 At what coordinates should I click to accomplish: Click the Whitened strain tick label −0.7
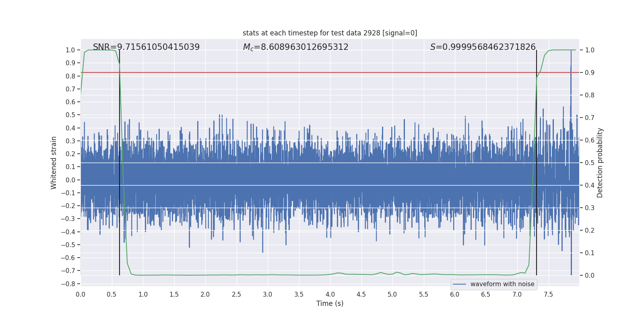[x=68, y=271]
